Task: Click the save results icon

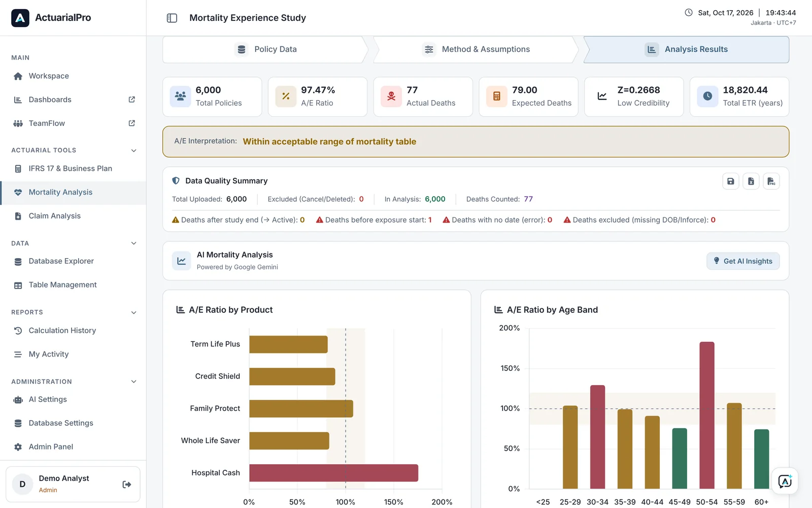Action: point(731,181)
